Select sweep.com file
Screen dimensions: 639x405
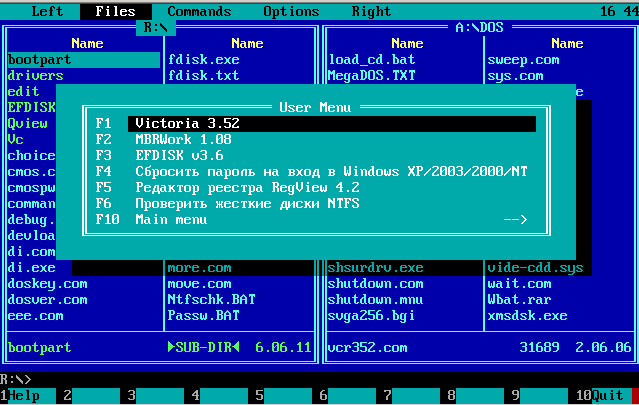click(x=523, y=60)
